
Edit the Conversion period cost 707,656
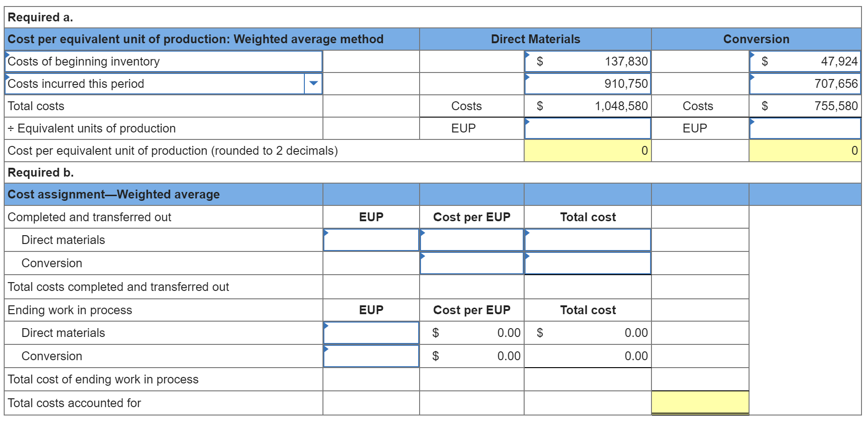coord(805,84)
